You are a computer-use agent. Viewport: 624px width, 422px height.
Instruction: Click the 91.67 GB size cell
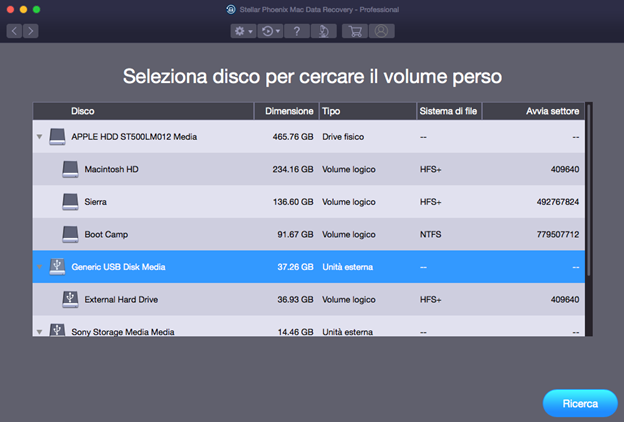(x=295, y=234)
